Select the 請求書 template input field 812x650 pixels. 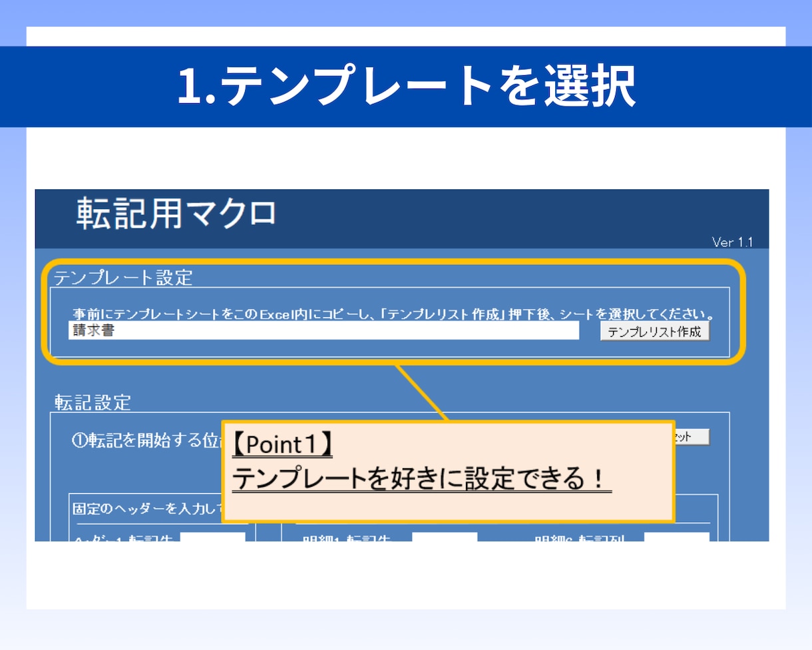click(x=323, y=330)
